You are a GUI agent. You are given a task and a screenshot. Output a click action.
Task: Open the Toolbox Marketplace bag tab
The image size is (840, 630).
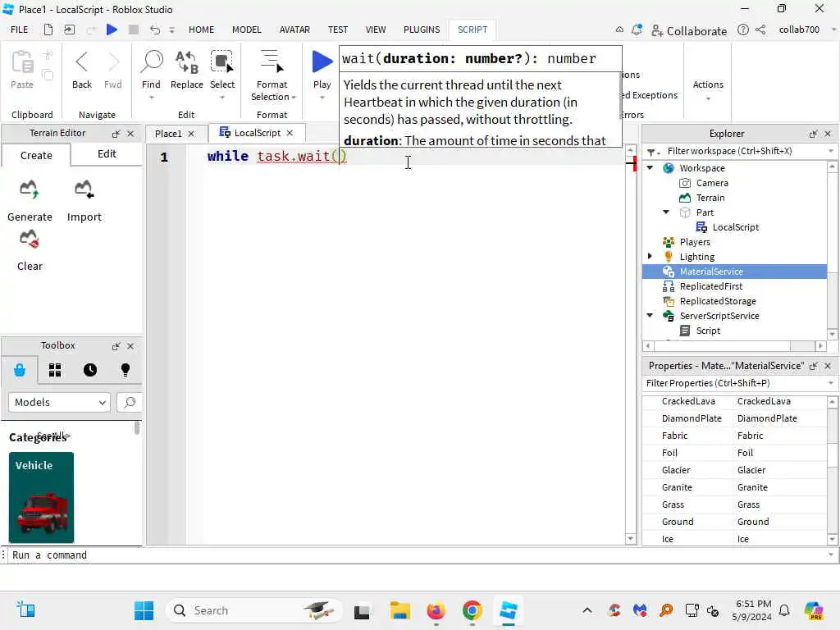(20, 370)
